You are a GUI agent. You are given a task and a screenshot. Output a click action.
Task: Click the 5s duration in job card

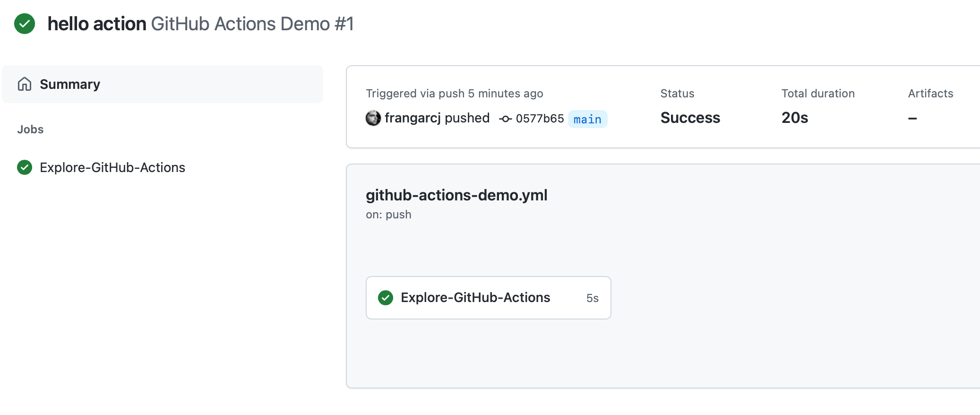click(x=593, y=298)
